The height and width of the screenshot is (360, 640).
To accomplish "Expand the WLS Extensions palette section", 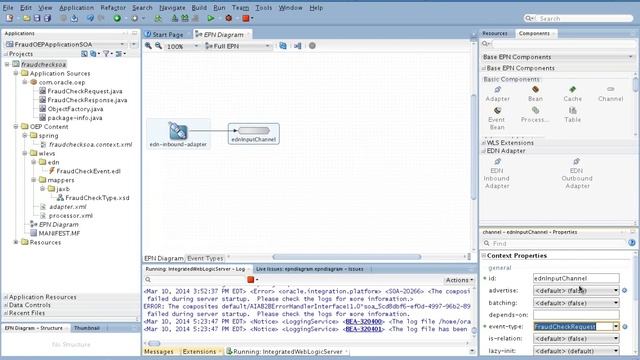I will click(484, 143).
